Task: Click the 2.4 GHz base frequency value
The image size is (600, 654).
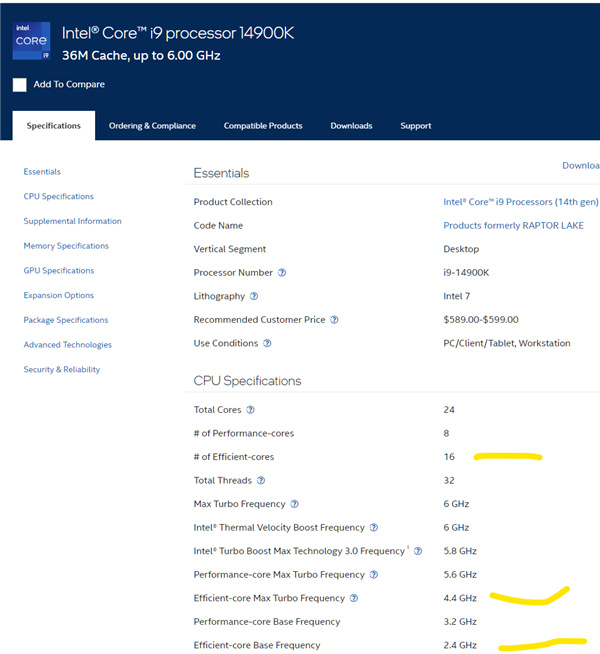Action: coord(460,645)
